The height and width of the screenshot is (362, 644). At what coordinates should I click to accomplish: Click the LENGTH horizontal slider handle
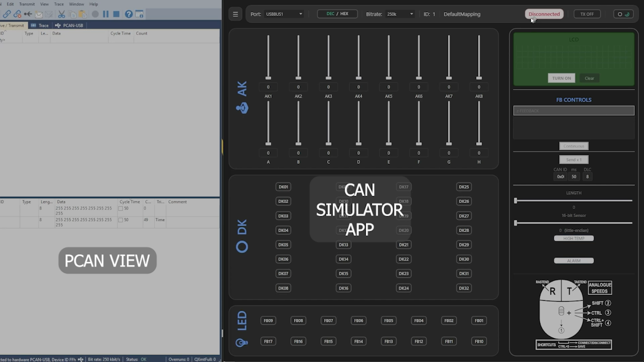tap(515, 201)
